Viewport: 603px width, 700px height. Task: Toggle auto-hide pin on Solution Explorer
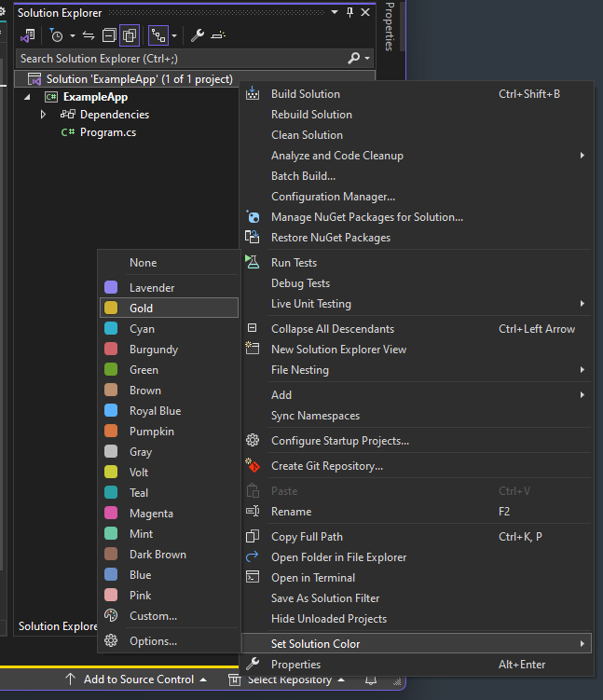349,12
